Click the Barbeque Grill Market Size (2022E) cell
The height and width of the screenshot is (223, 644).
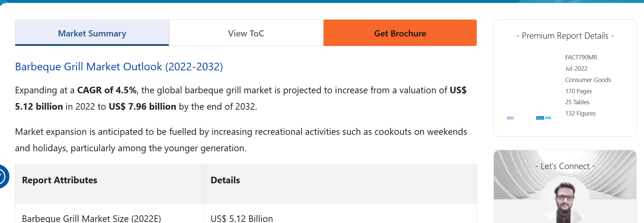[91, 218]
